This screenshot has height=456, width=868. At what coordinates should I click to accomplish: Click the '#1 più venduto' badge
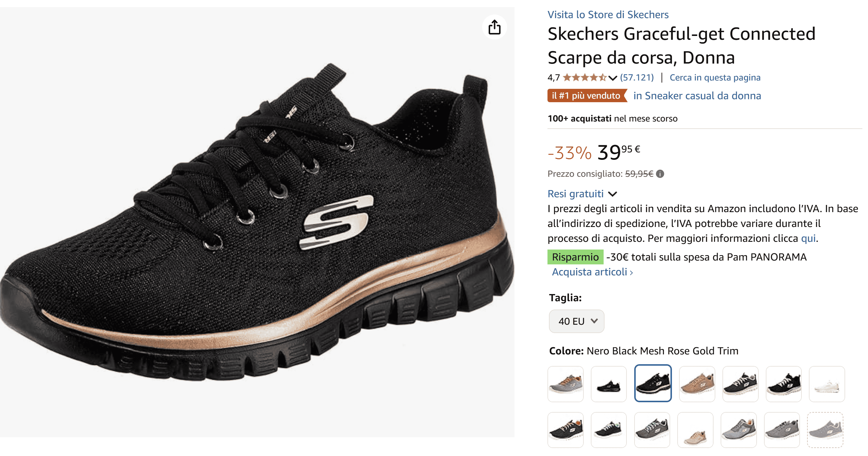click(586, 96)
